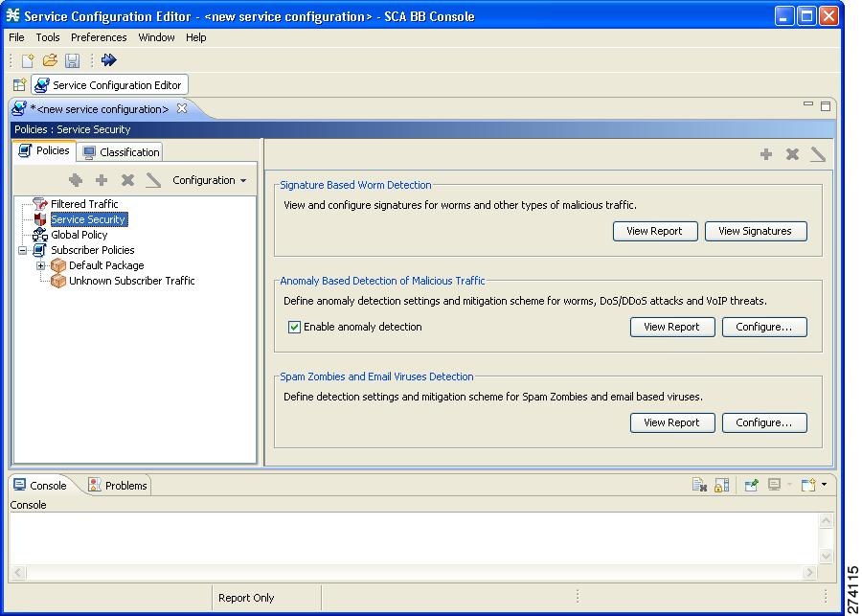The image size is (862, 616).
Task: Expand the Default Package tree node
Action: click(x=41, y=265)
